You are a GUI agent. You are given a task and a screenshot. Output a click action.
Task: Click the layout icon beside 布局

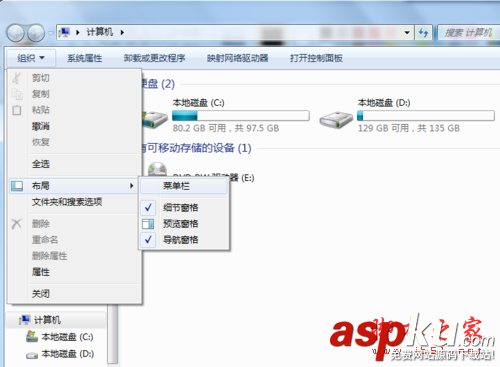click(17, 186)
